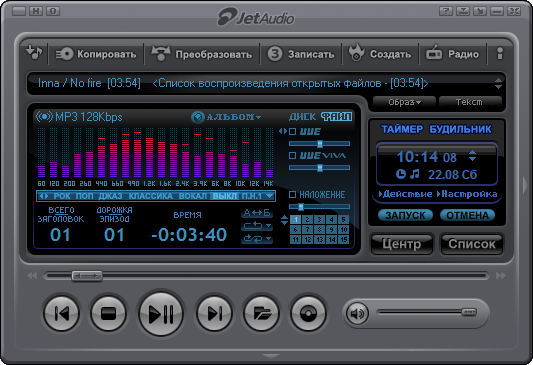Open the equalizer preset dropdown arrow
Viewport: 533px width, 365px height.
pos(270,196)
